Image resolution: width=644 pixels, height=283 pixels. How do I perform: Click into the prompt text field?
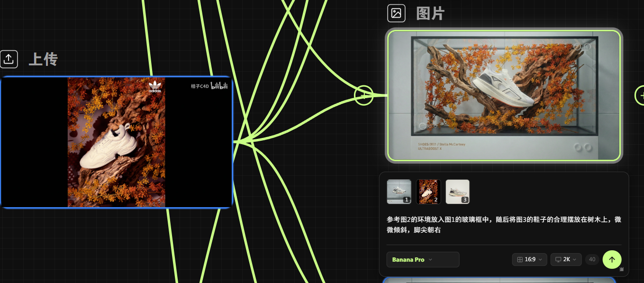click(x=504, y=225)
